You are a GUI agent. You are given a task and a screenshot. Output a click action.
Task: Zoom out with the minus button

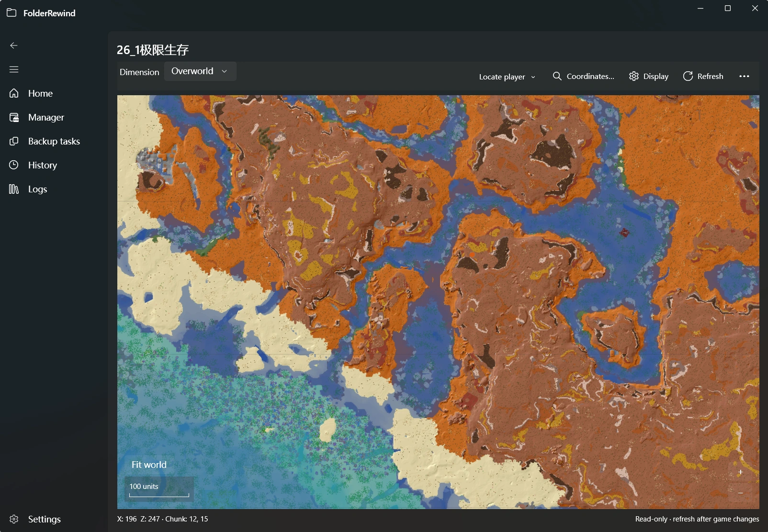coord(740,493)
